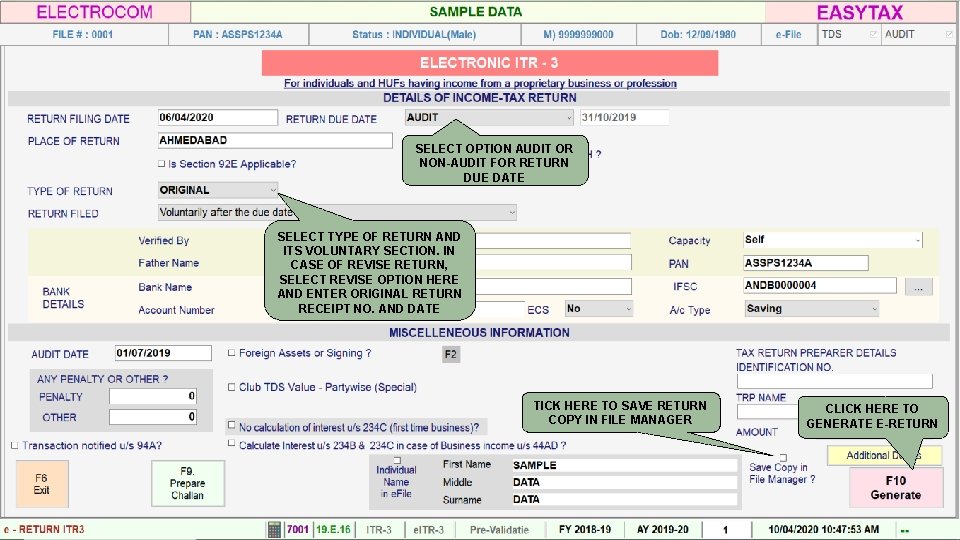Viewport: 960px width, 540px height.
Task: Click the ITR-3 description underlined text
Action: [480, 83]
